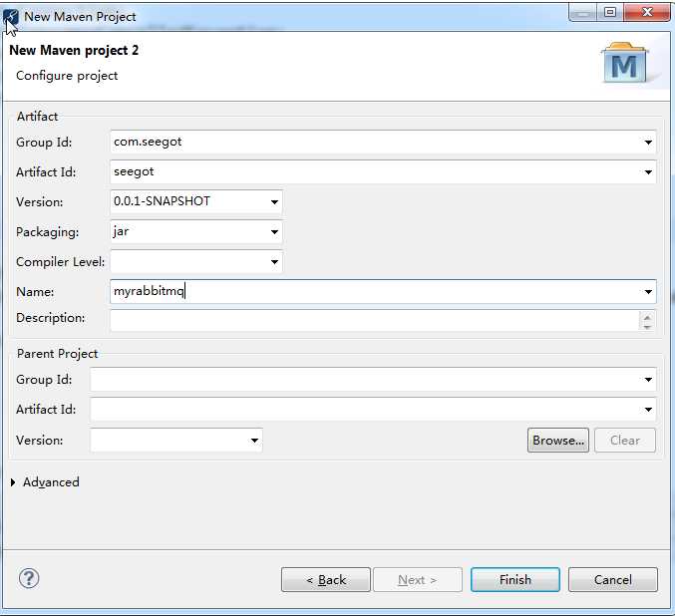Screen dimensions: 675x616
Task: Click the 'Compiler Level:' label
Action: click(x=60, y=262)
